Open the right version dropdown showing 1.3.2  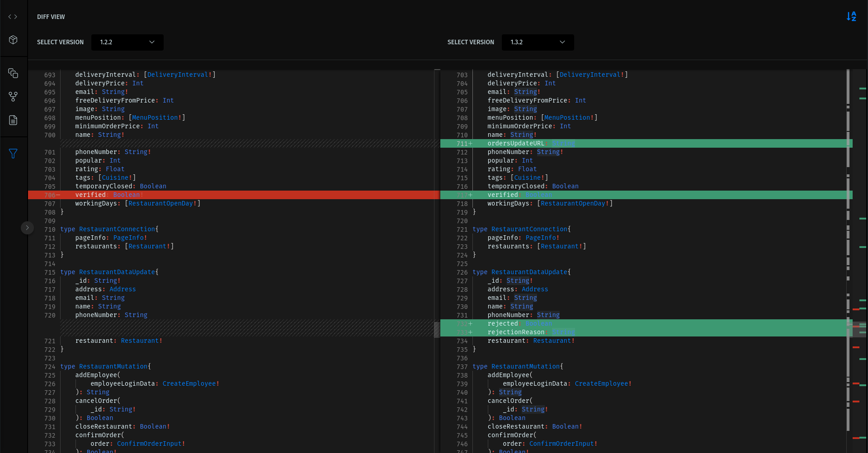(x=538, y=42)
